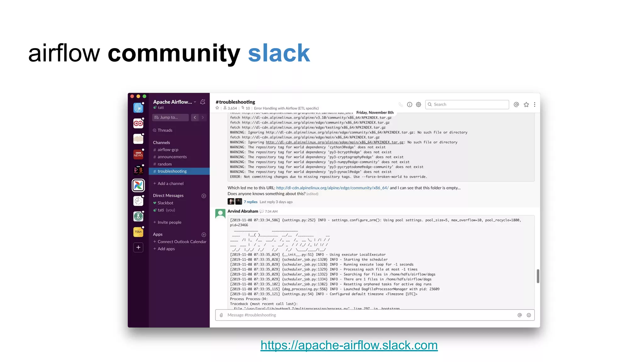Screen dimensions: 644x362
Task: Switch to the beige workspace icon
Action: point(138,139)
